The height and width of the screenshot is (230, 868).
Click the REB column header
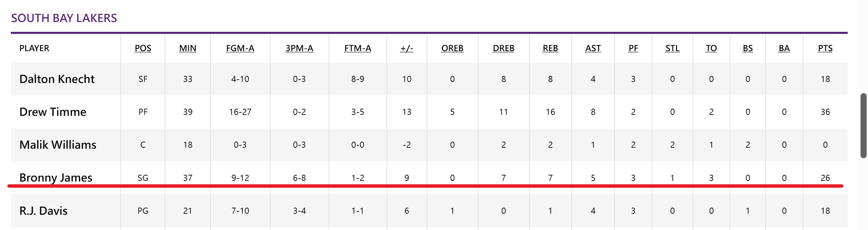(x=550, y=48)
